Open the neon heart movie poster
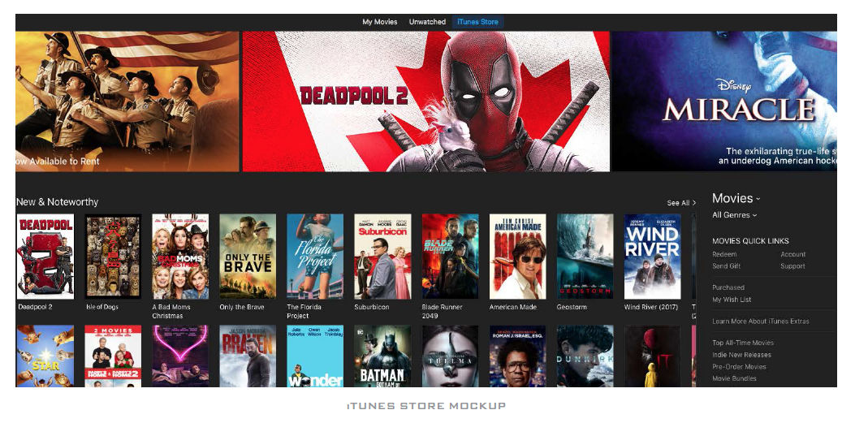Viewport: 868px width, 423px height. coord(180,356)
